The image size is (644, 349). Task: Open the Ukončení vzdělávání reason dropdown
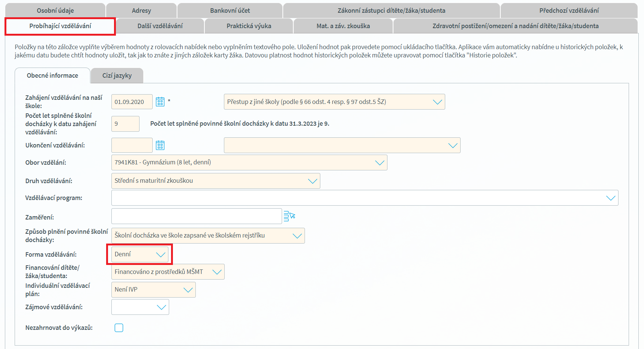pos(342,145)
